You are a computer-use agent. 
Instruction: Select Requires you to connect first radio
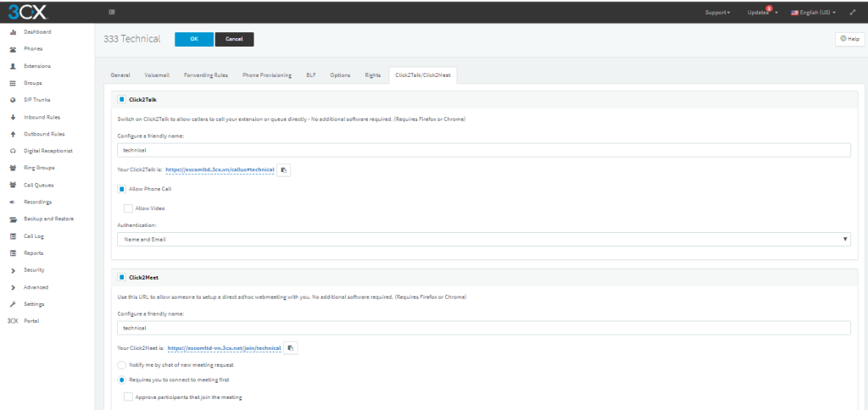[x=121, y=380]
